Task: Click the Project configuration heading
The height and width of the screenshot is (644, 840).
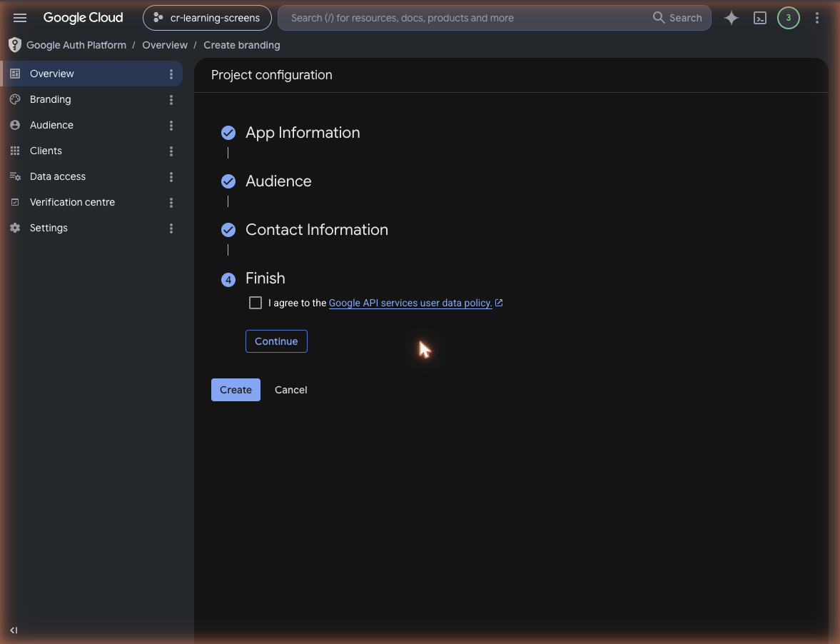Action: click(x=272, y=75)
